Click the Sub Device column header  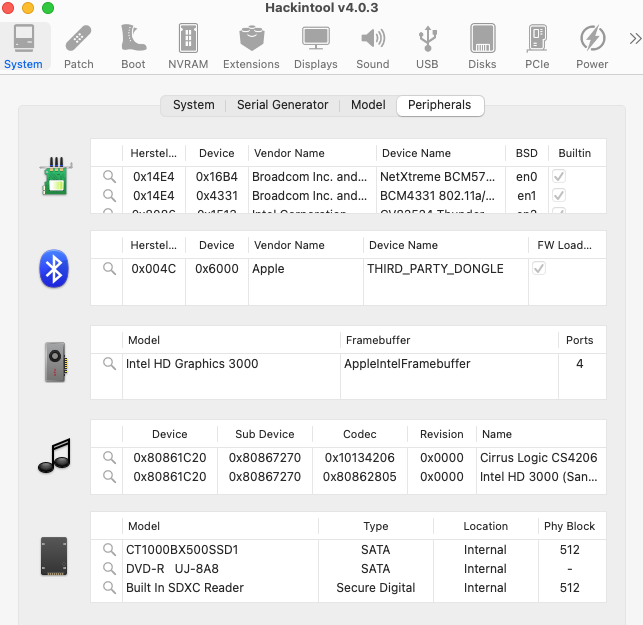tap(265, 434)
